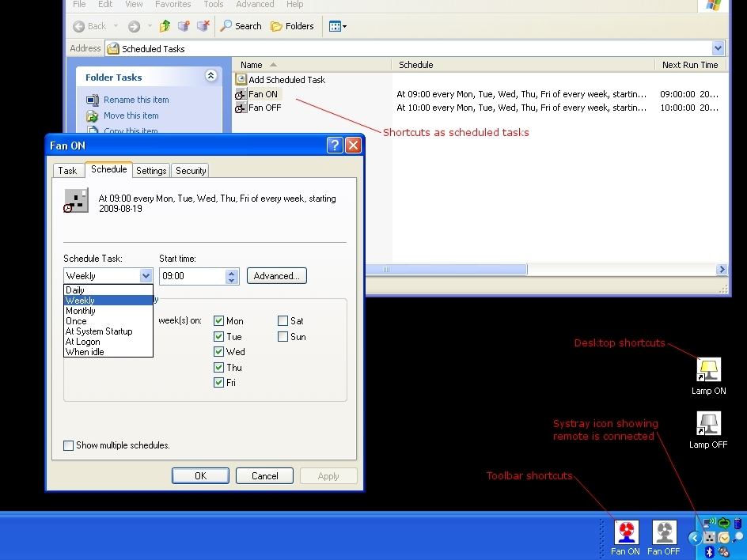Click the Lamp ON desktop shortcut
Image resolution: width=747 pixels, height=560 pixels.
(x=708, y=376)
